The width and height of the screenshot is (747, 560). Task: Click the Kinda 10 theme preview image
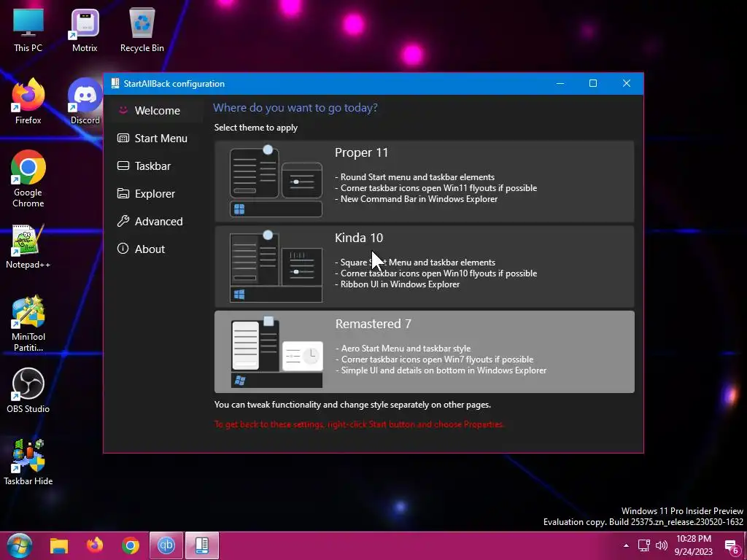tap(276, 267)
